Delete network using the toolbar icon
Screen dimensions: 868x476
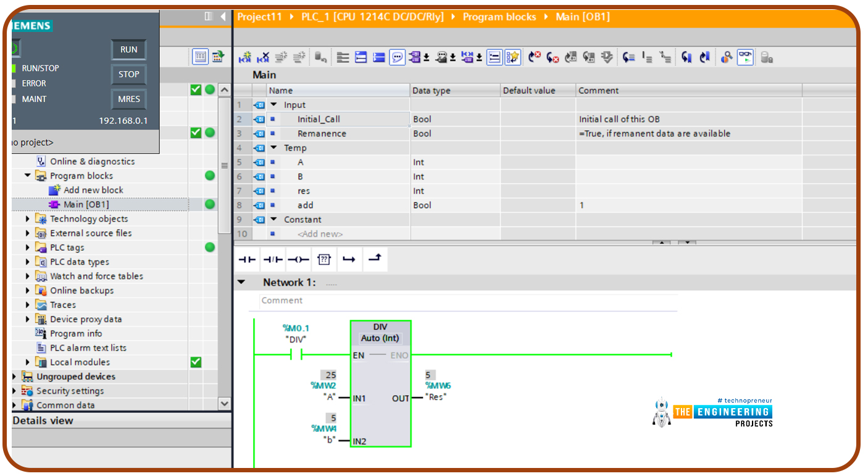(x=264, y=57)
